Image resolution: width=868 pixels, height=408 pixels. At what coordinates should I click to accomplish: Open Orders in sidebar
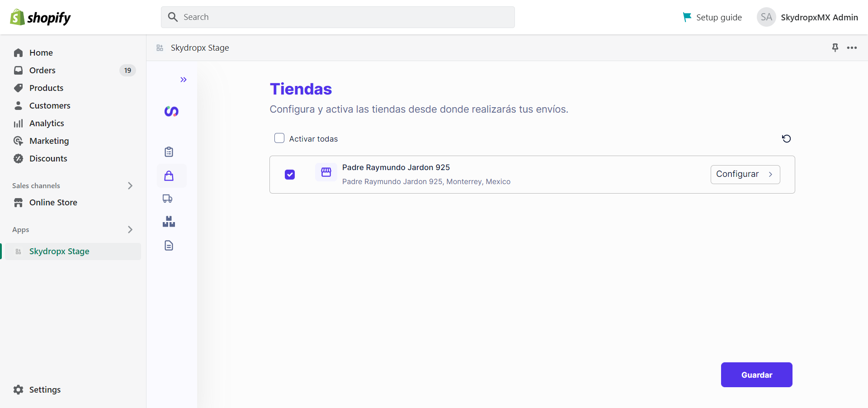pyautogui.click(x=42, y=71)
